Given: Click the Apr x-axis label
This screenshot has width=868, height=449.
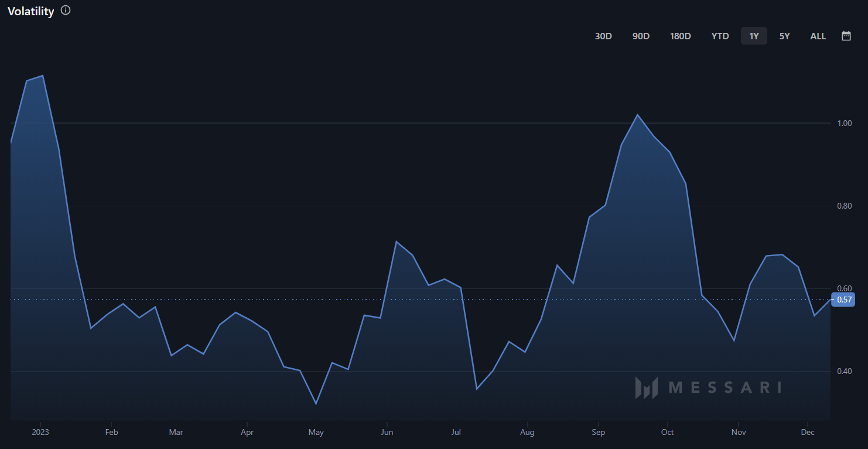Looking at the screenshot, I should (x=247, y=432).
